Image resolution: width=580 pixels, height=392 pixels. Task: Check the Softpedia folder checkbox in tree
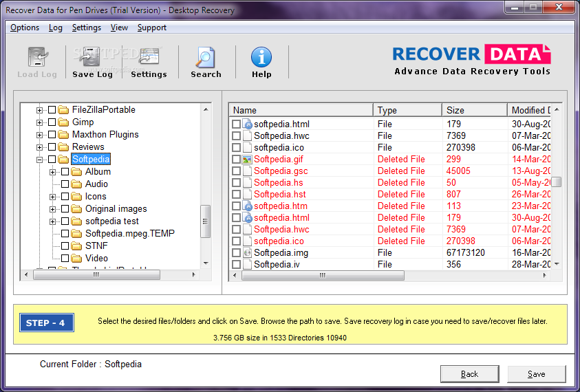tap(52, 160)
